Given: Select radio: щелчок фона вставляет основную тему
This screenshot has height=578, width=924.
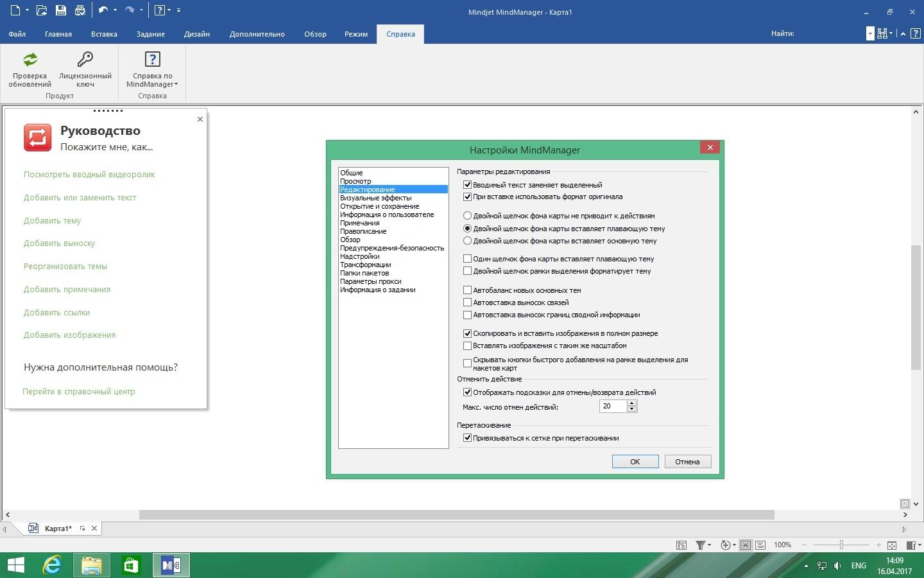Looking at the screenshot, I should 467,241.
